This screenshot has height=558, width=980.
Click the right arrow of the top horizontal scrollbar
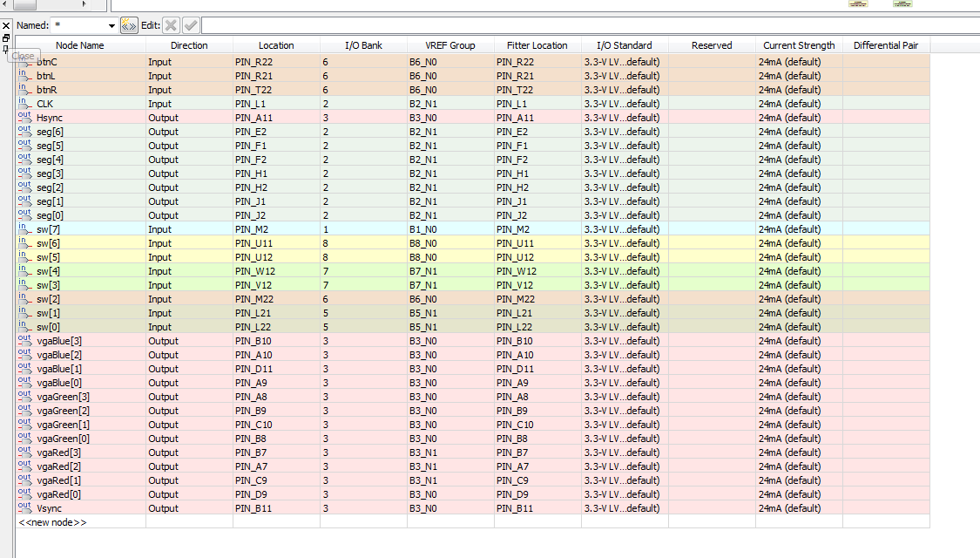point(84,3)
